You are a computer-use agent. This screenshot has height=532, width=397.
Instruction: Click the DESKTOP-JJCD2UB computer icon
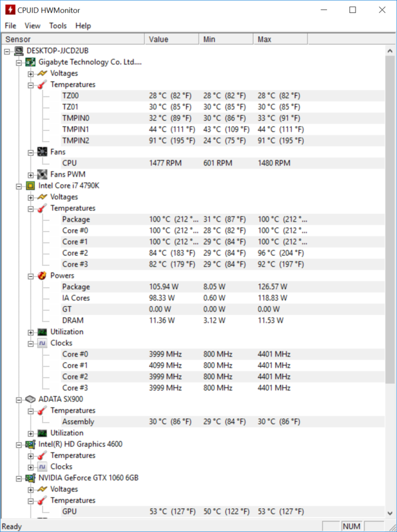(x=18, y=51)
